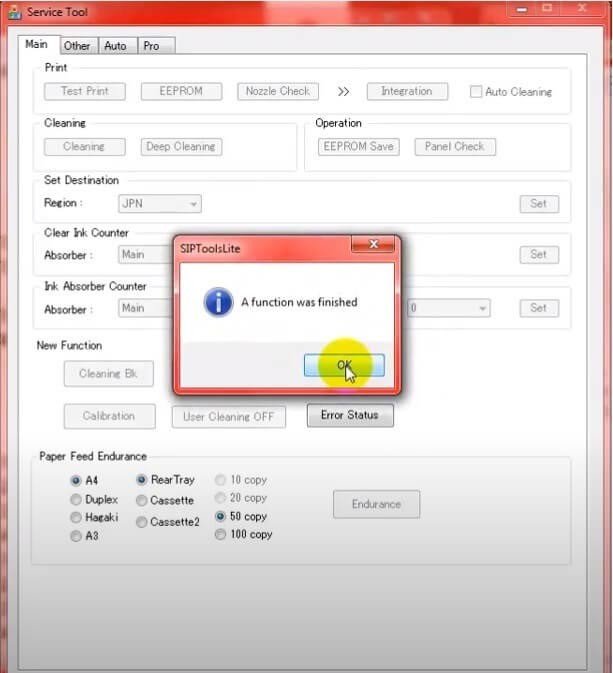This screenshot has height=673, width=613.
Task: Open the Region JPN dropdown
Action: pyautogui.click(x=160, y=204)
